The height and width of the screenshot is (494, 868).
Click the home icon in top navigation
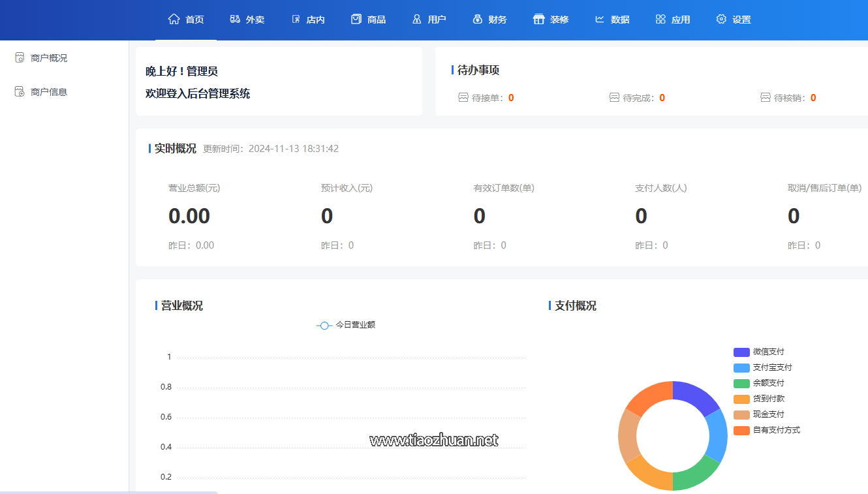pyautogui.click(x=174, y=19)
